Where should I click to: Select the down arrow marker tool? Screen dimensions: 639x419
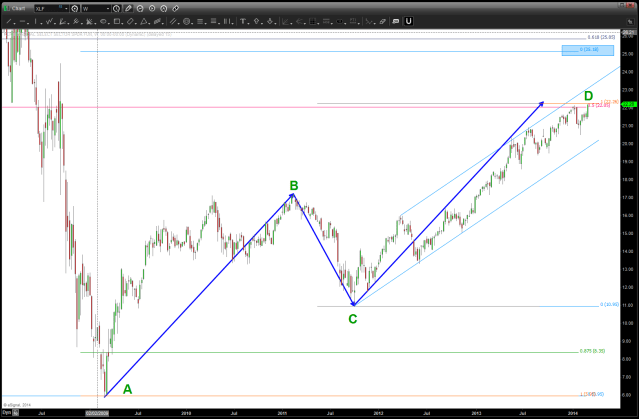[270, 21]
